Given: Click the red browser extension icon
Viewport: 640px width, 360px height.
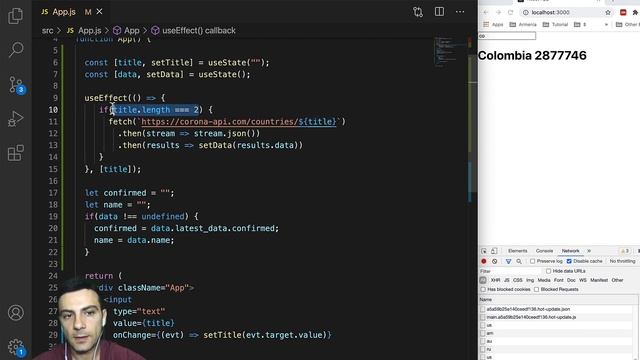Looking at the screenshot, I should point(623,13).
